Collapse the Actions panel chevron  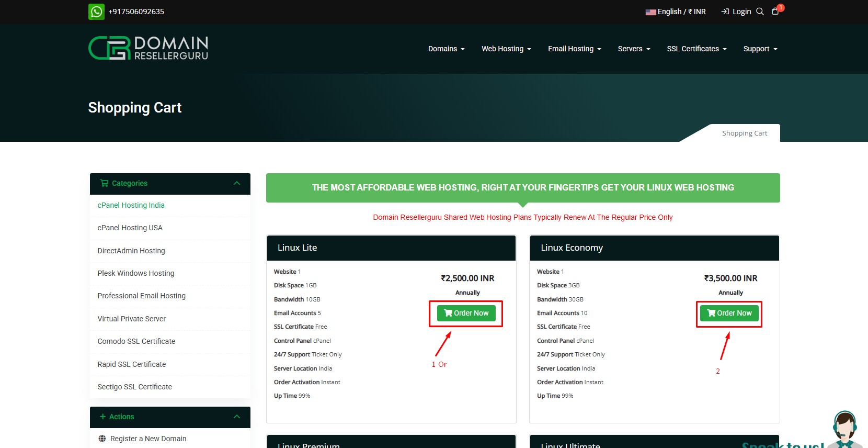[237, 417]
